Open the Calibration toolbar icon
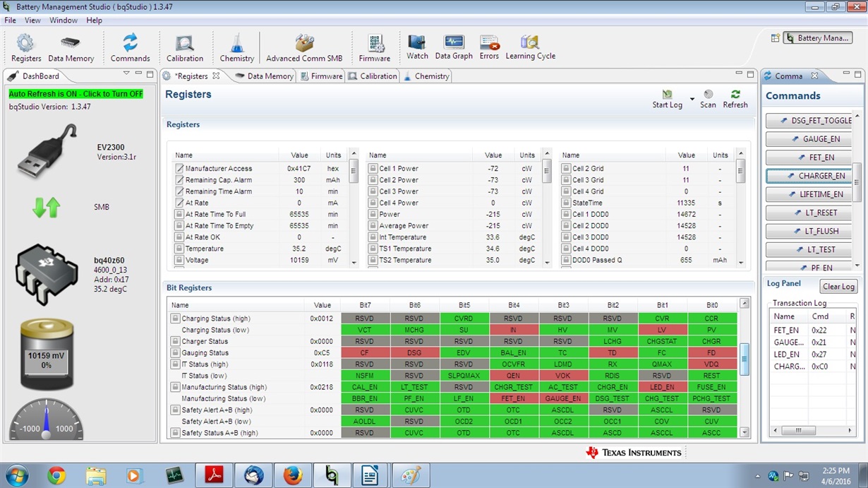868x488 pixels. (185, 48)
